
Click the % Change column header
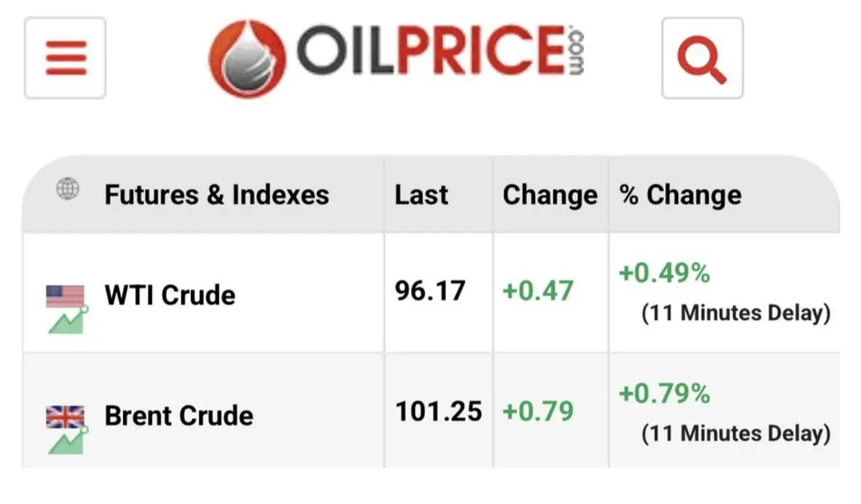point(680,195)
